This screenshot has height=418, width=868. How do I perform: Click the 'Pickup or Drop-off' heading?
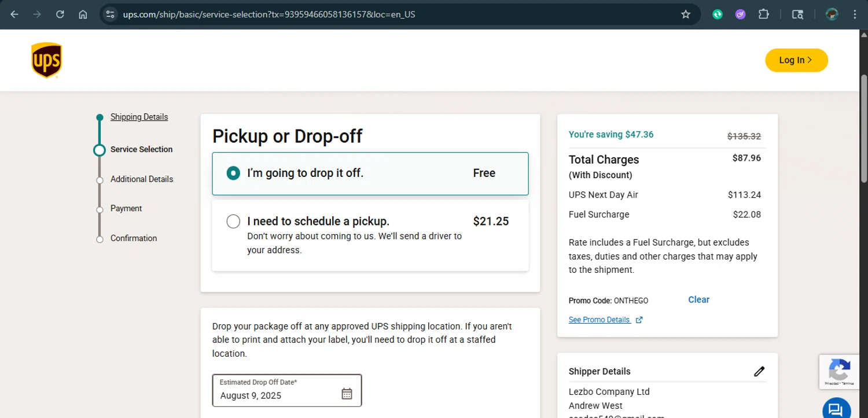coord(287,136)
